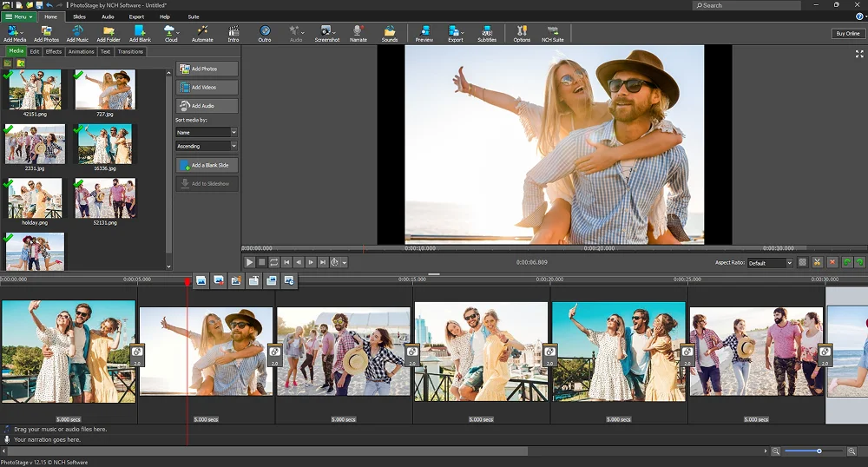Click the Add Folder toolbar icon
Image resolution: width=868 pixels, height=467 pixels.
[108, 33]
